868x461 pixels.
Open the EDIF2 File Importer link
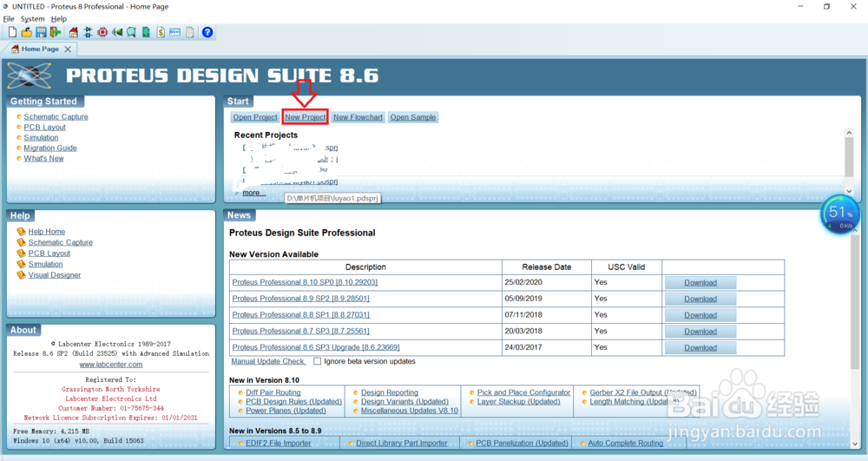pos(279,444)
